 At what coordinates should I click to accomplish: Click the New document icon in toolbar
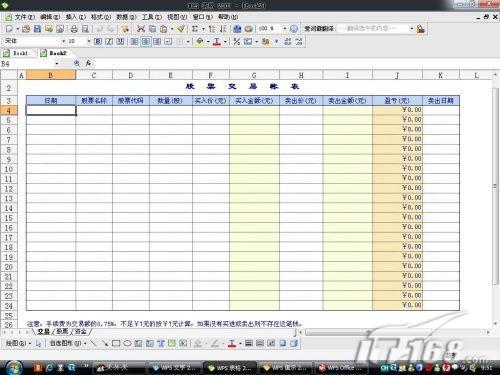click(9, 29)
